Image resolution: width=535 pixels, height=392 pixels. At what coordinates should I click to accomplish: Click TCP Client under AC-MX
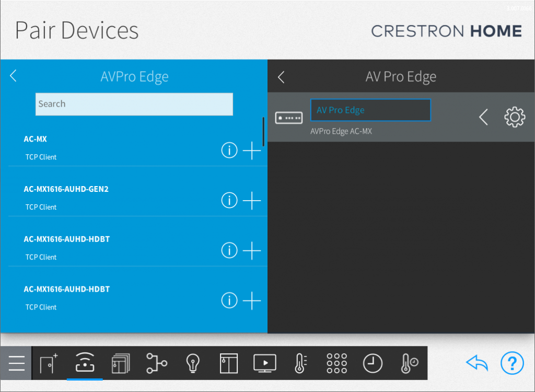click(x=41, y=157)
